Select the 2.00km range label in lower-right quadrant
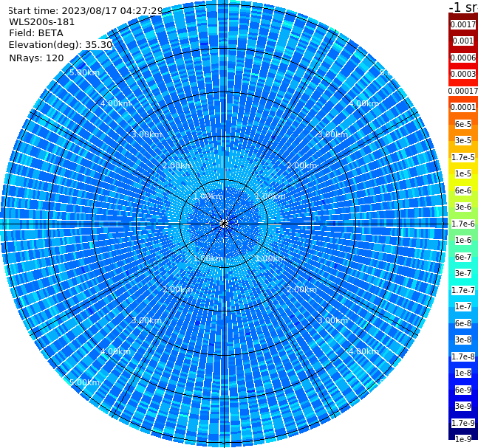This screenshot has height=448, width=478. pos(302,289)
